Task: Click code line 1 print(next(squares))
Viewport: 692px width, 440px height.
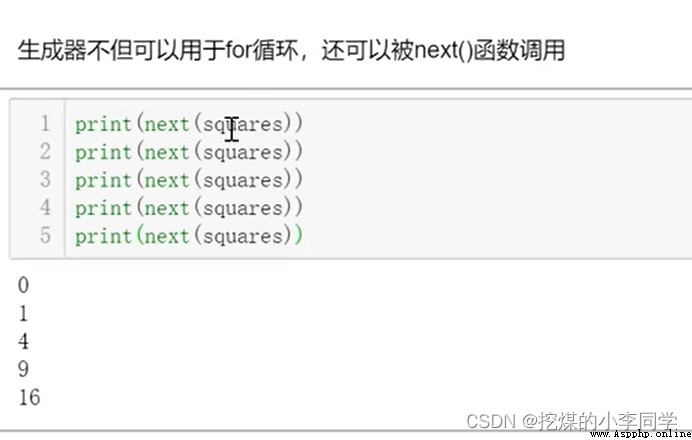Action: 189,124
